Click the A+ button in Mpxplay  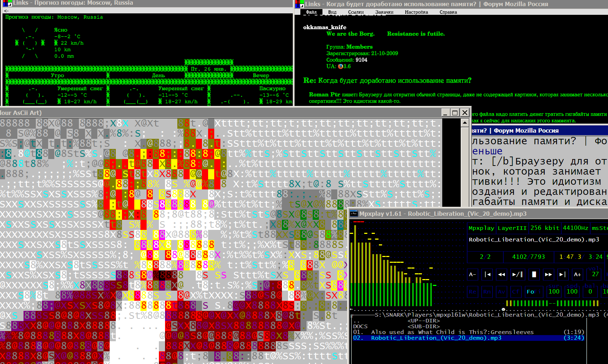pyautogui.click(x=577, y=274)
